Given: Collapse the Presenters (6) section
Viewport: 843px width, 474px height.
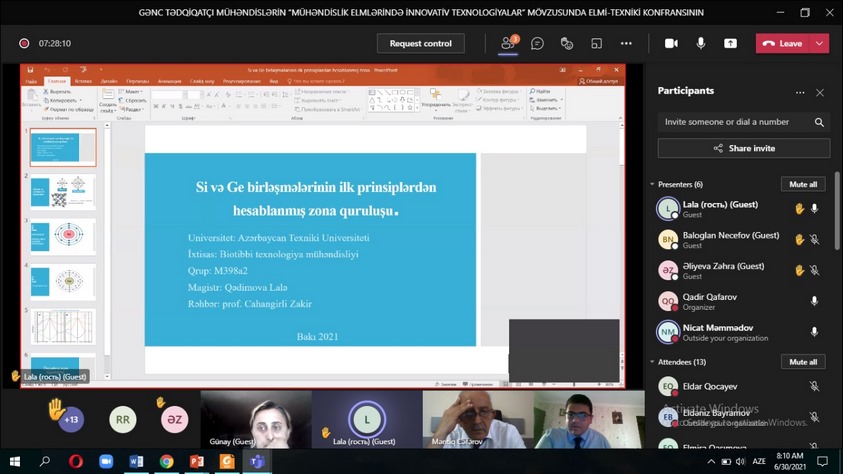Looking at the screenshot, I should (653, 185).
